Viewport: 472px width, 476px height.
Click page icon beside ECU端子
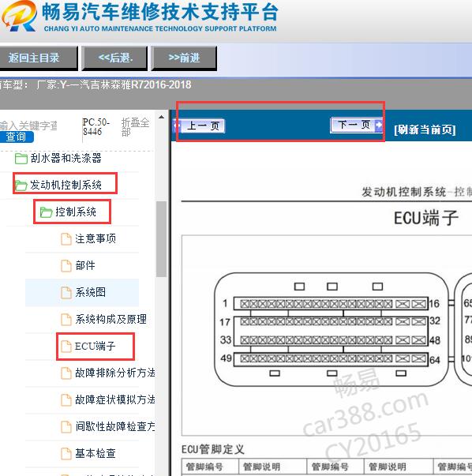click(x=66, y=347)
